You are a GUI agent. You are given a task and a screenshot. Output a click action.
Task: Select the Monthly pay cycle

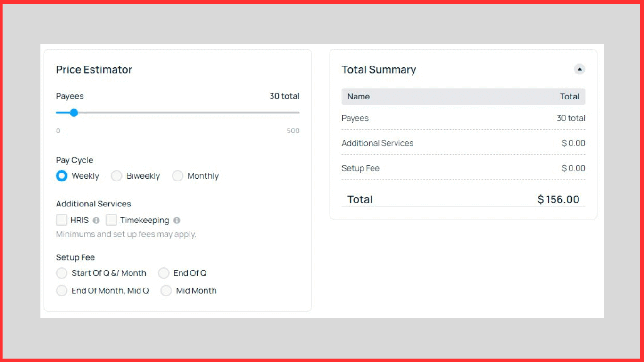point(177,176)
